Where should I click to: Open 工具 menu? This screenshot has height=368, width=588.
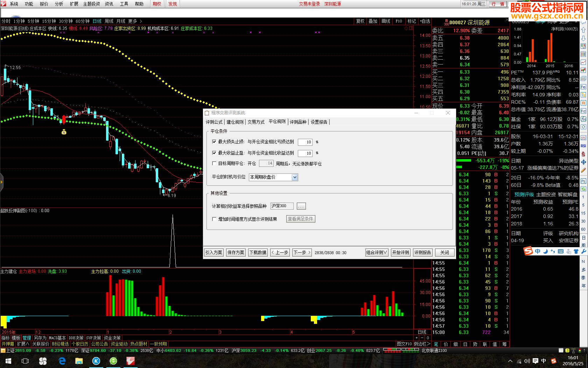[124, 4]
